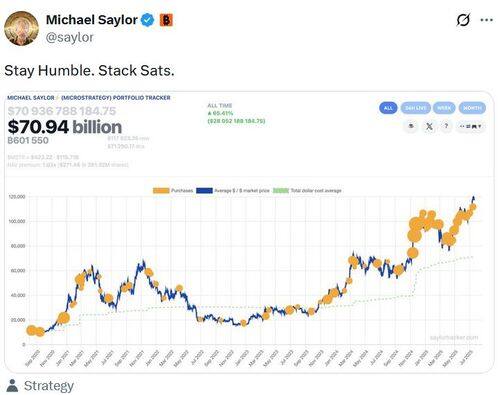Click the blue market price legend swatch
The image size is (500, 395).
(204, 191)
